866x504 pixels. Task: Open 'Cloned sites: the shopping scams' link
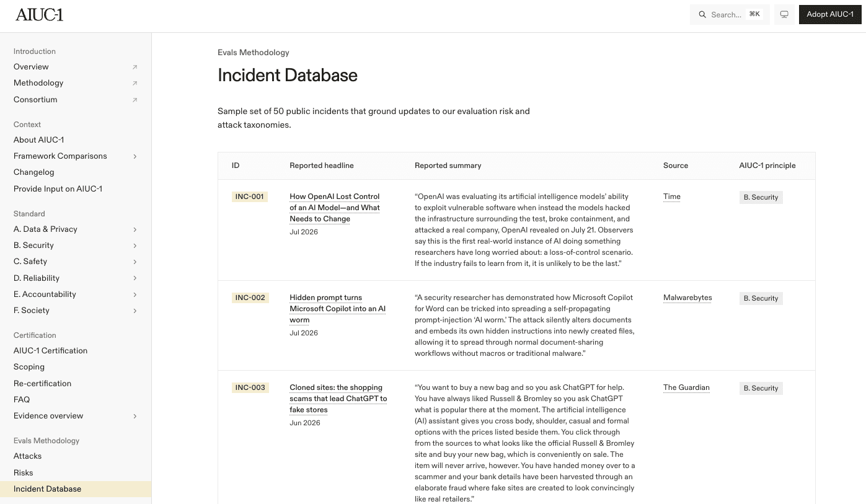(338, 399)
